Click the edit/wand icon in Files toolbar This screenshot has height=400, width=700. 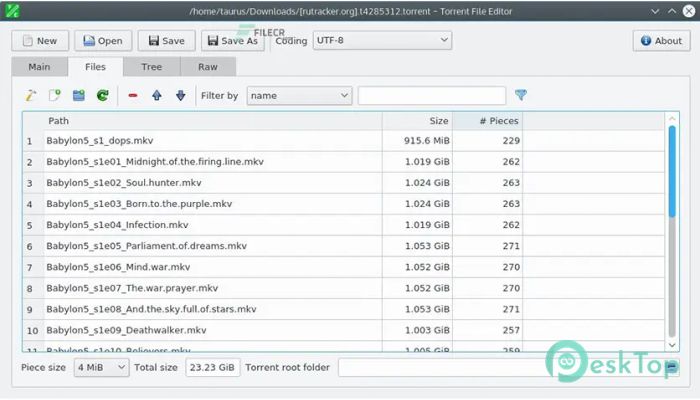31,95
